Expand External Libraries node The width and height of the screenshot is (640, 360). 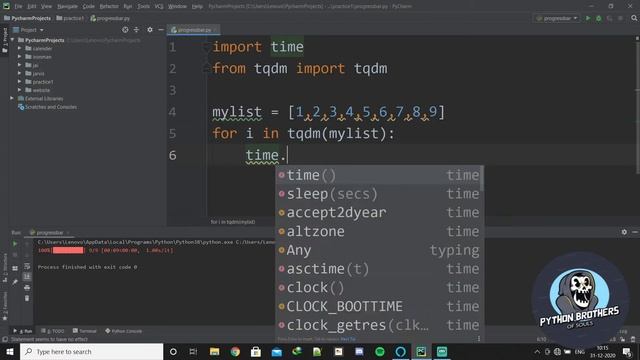[x=12, y=98]
